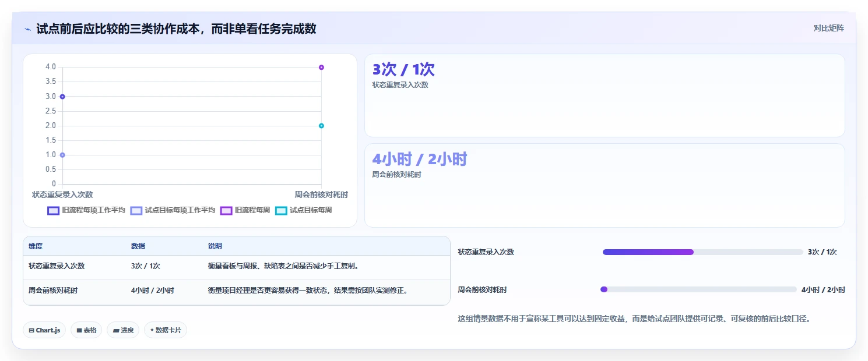Click the 进度 chip

(123, 330)
